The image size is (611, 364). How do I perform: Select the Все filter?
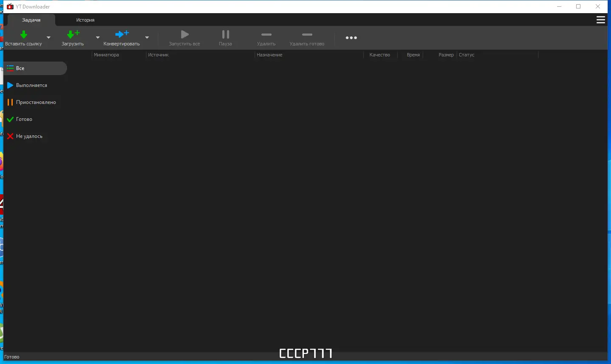pos(35,68)
